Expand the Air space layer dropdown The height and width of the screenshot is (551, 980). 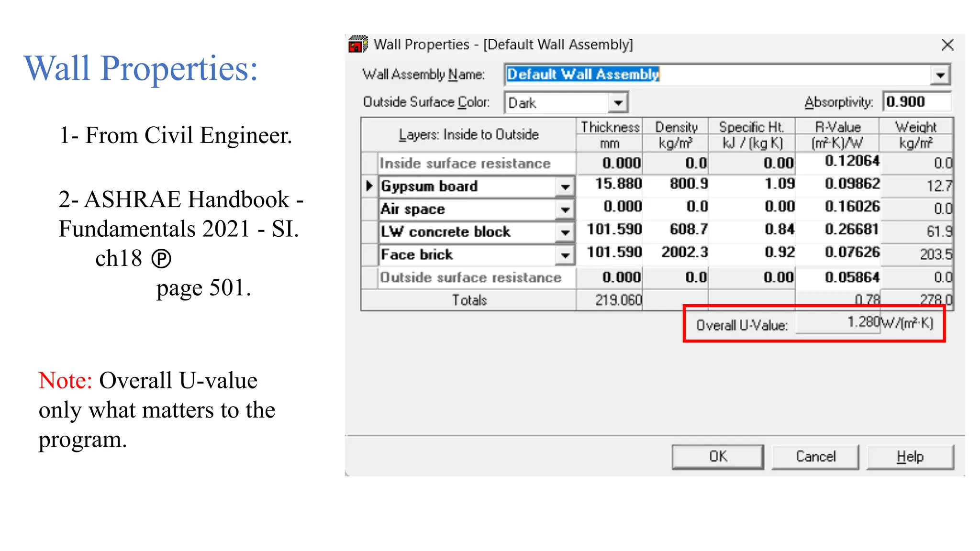coord(565,209)
